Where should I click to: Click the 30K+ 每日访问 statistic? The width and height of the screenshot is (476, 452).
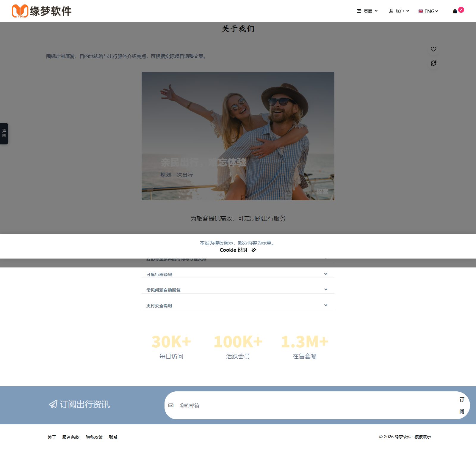click(171, 347)
